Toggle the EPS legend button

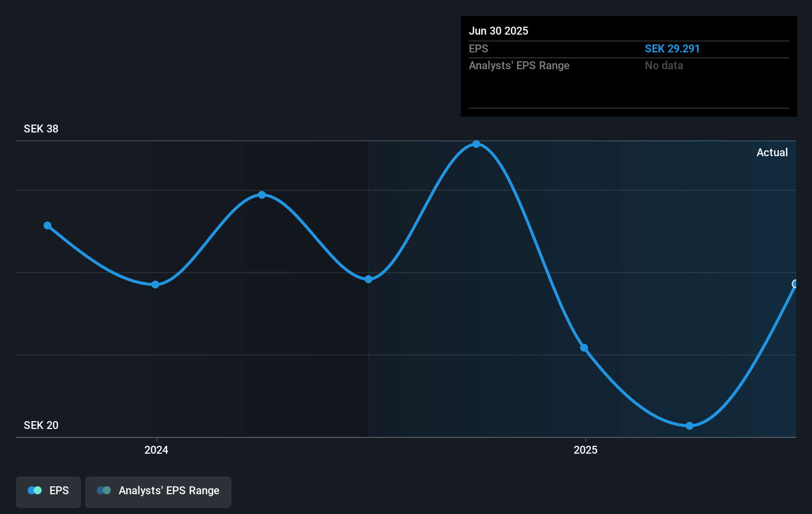click(48, 492)
